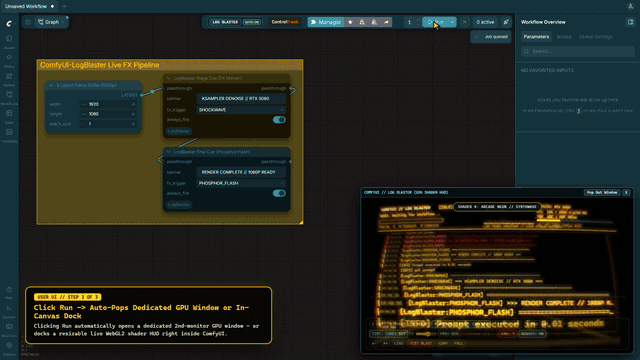
Task: Click the A- font size button
Action: click(x=374, y=344)
